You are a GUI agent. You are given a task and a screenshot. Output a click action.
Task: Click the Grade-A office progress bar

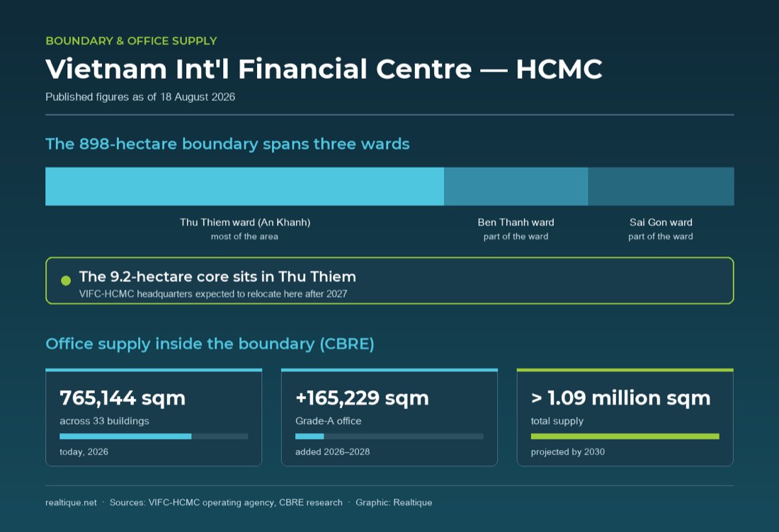click(x=389, y=436)
